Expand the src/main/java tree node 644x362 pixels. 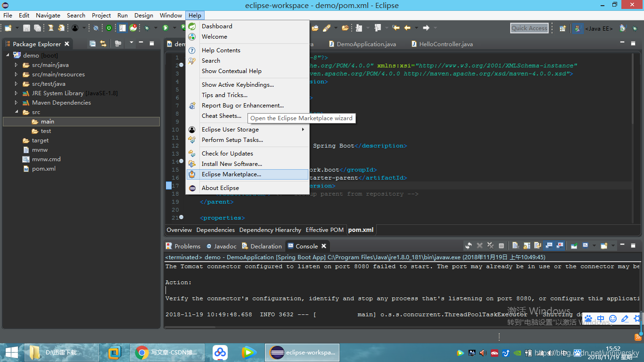click(16, 65)
